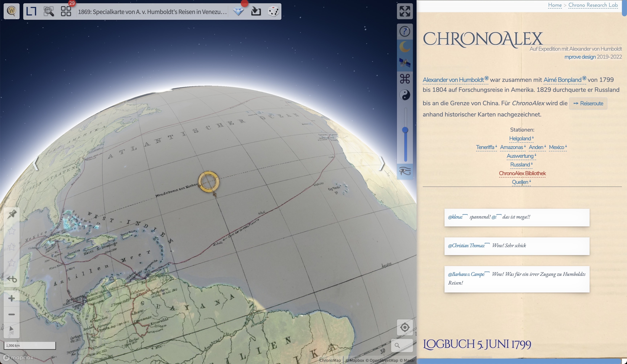The image size is (627, 364).
Task: Click the third star bookmark icon
Action: tap(12, 263)
